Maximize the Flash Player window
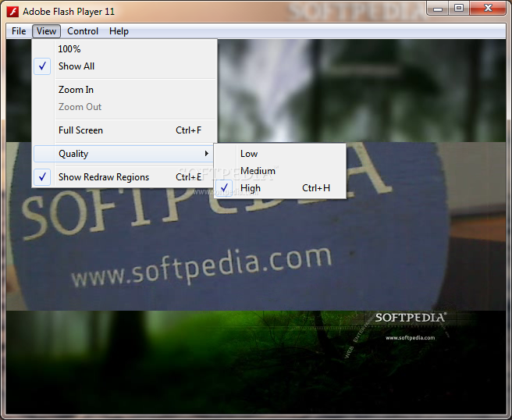The width and height of the screenshot is (512, 420). [x=459, y=8]
